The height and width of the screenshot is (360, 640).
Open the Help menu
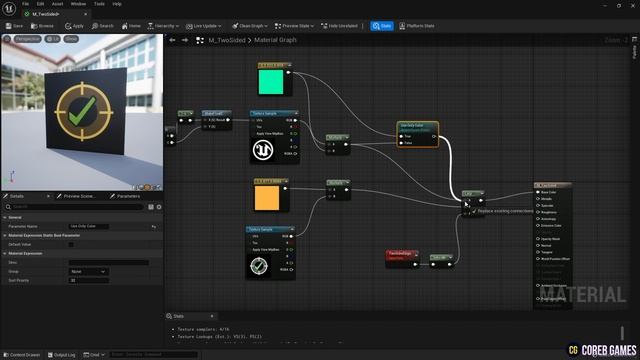(x=117, y=4)
